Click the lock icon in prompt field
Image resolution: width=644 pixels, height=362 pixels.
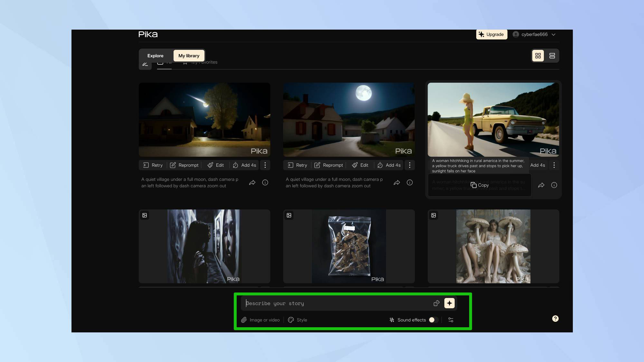click(x=436, y=303)
